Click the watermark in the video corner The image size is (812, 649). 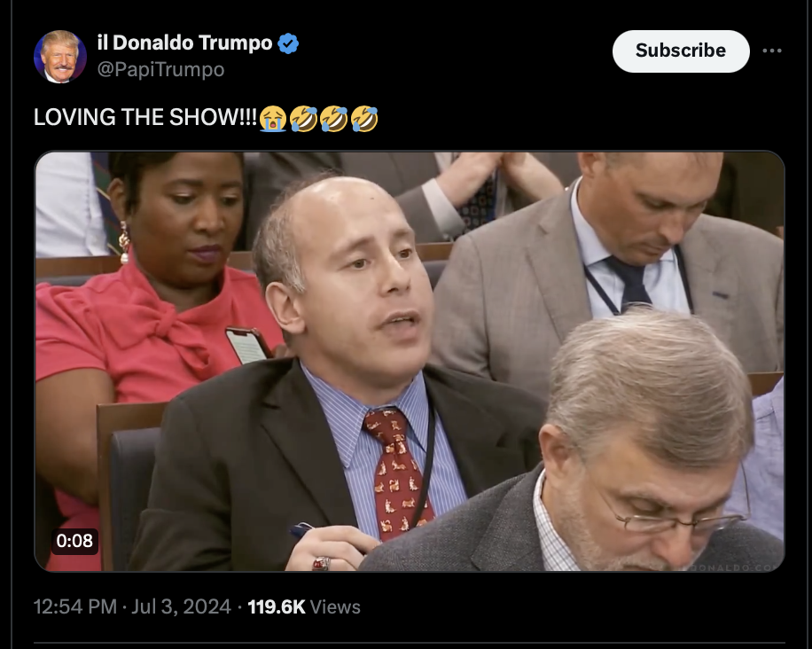click(738, 567)
